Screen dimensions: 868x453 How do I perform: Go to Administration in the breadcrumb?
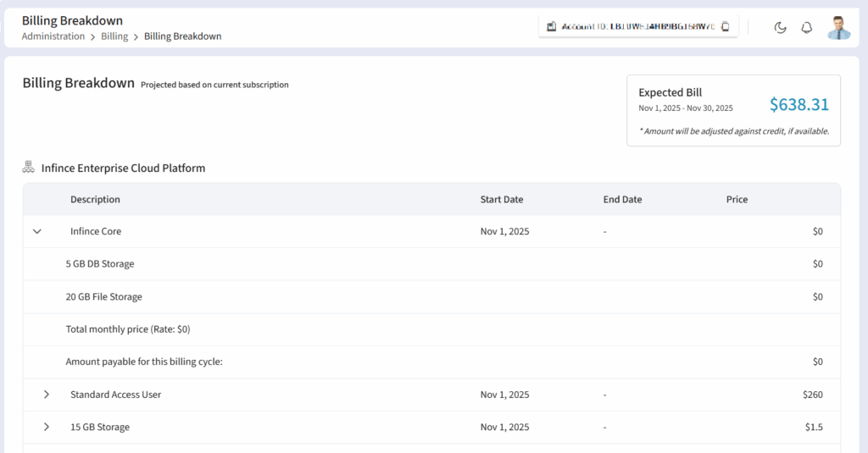[53, 36]
